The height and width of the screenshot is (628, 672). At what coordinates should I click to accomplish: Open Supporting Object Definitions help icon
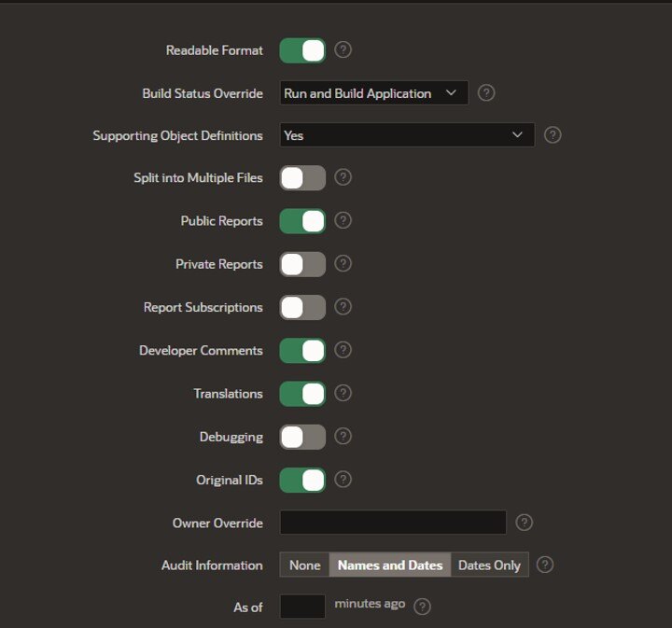click(553, 135)
